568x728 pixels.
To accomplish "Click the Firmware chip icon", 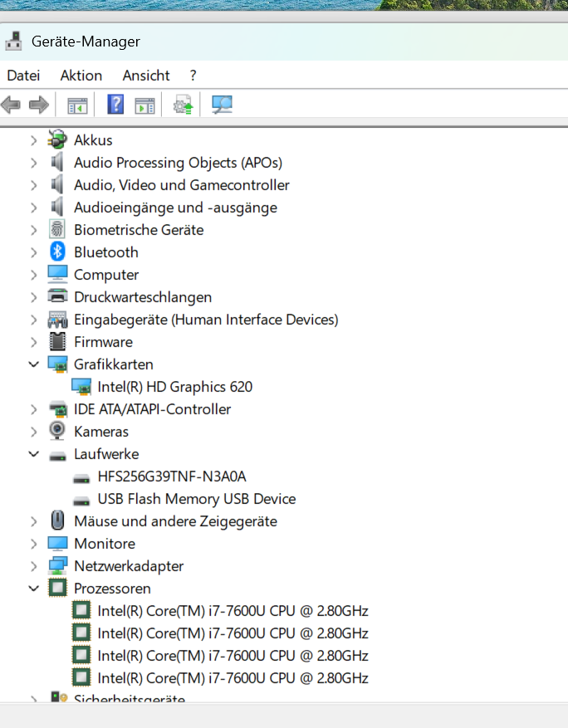I will pos(57,342).
